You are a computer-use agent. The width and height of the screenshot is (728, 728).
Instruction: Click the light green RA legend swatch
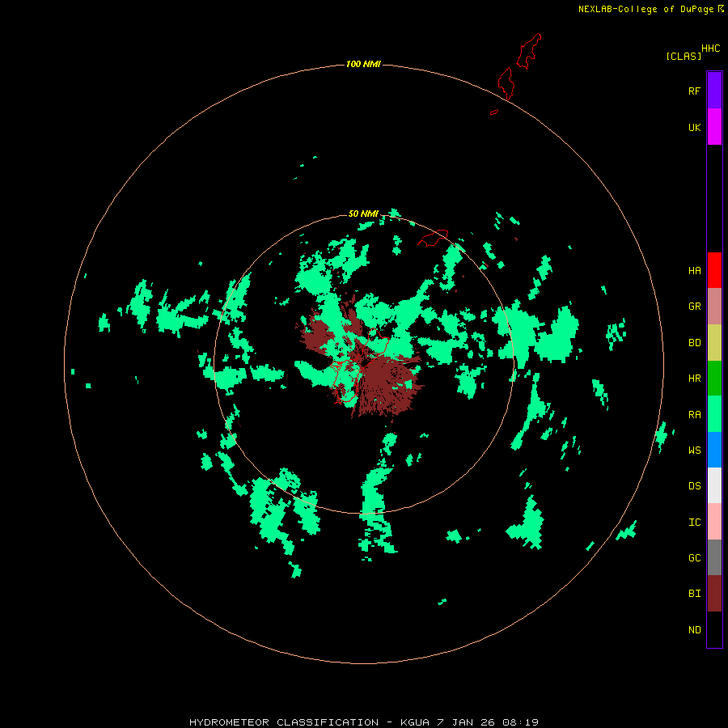[714, 414]
